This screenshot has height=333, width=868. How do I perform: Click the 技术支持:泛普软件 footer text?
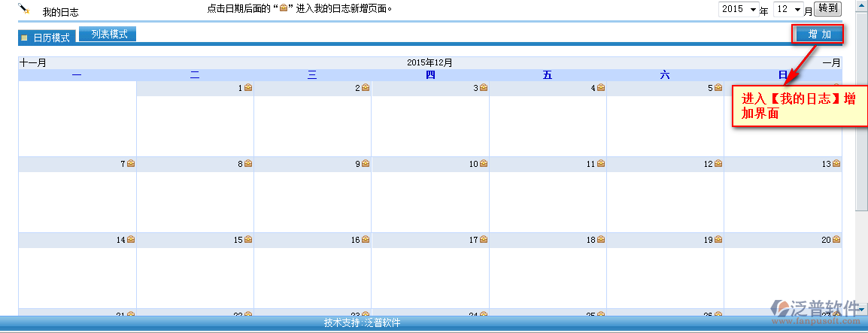[x=362, y=323]
